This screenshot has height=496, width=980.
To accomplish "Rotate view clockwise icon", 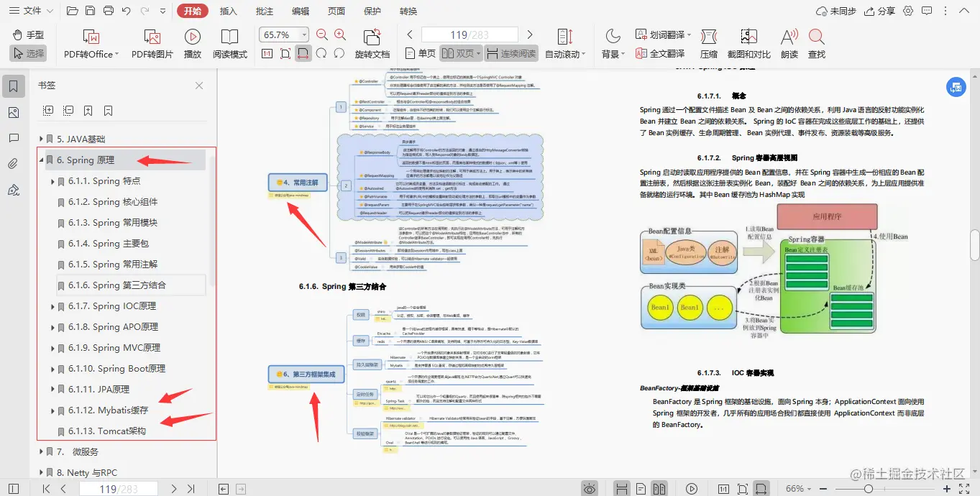I will tap(321, 54).
